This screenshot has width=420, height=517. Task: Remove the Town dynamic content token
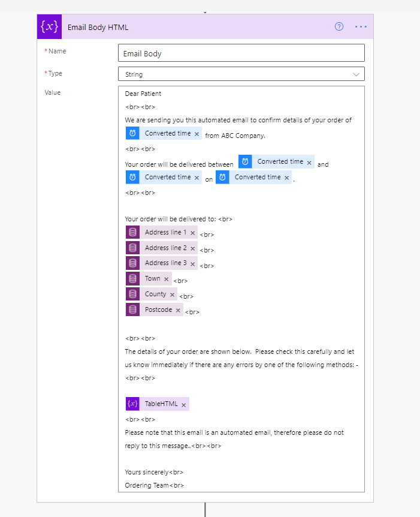167,279
